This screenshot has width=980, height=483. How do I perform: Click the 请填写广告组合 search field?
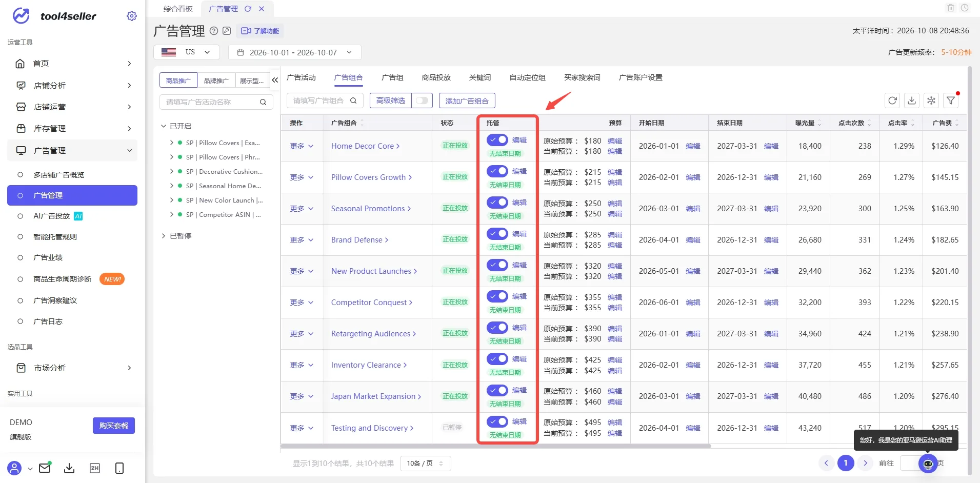click(325, 100)
